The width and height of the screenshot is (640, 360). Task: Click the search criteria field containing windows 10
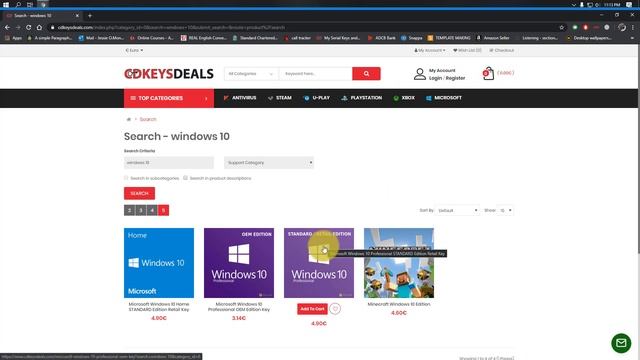click(169, 162)
